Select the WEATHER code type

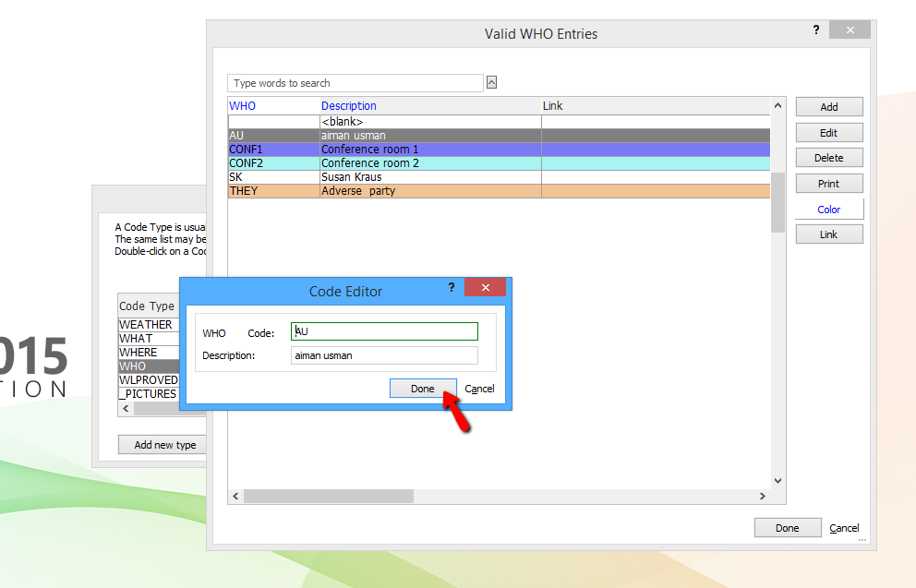(149, 324)
